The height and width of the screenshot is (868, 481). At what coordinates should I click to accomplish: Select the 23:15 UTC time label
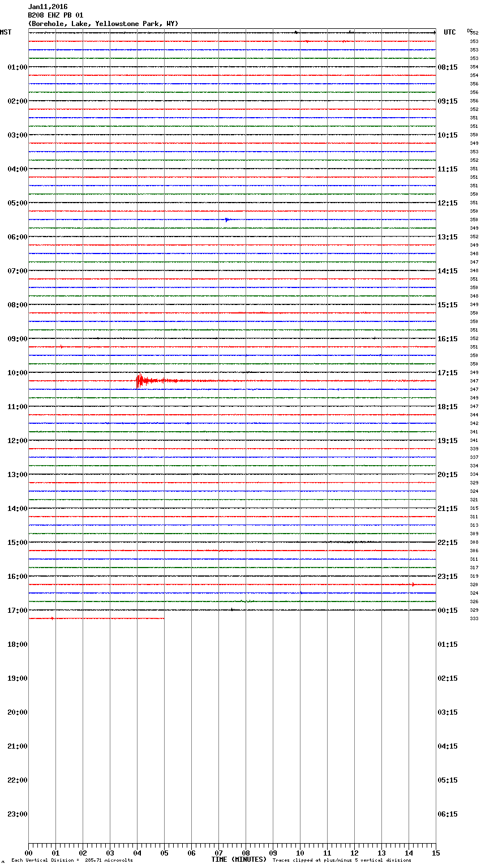tap(448, 577)
